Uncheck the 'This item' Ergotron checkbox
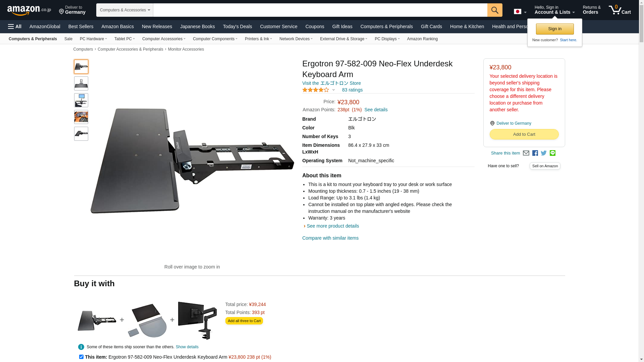 click(x=81, y=357)
